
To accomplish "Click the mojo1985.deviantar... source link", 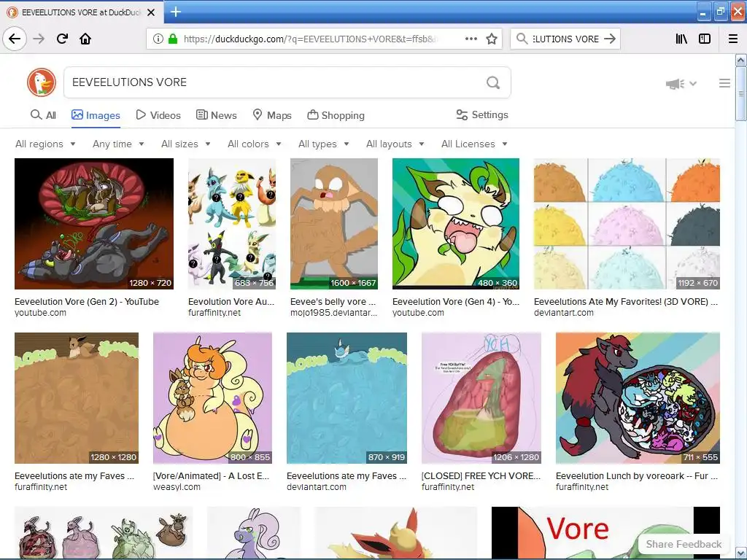I will [333, 313].
